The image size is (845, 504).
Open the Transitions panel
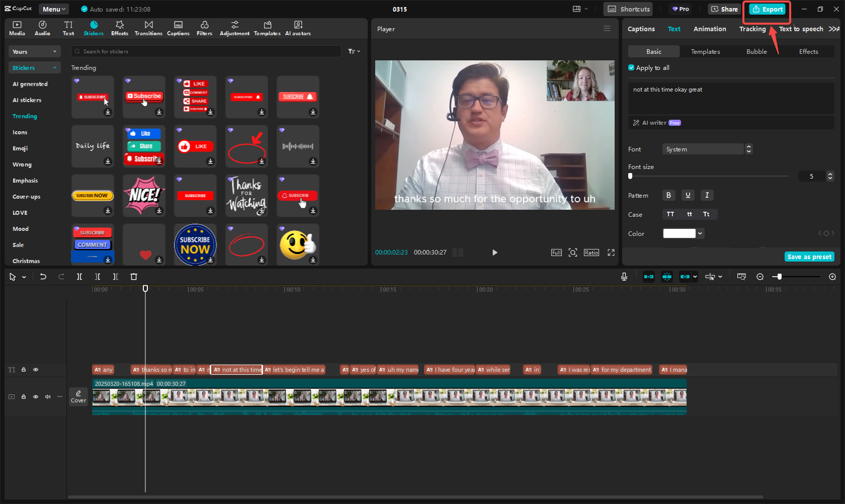coord(148,28)
